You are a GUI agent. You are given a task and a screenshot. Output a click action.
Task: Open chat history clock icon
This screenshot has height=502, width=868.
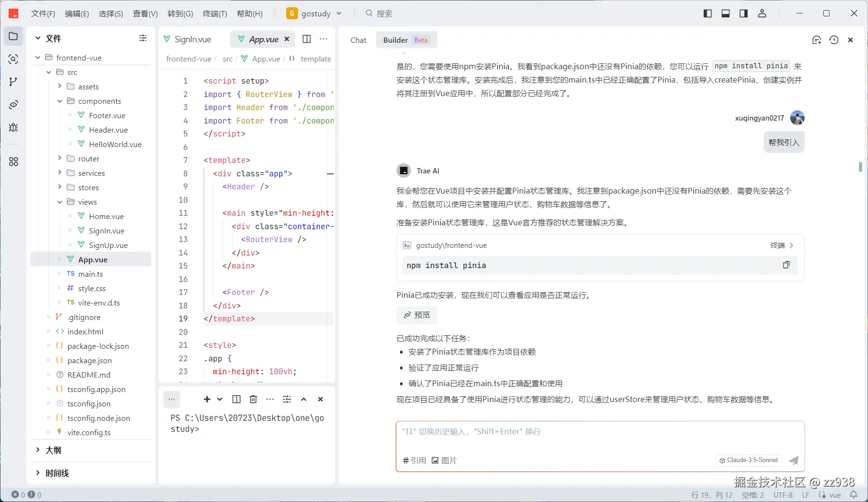(x=834, y=40)
